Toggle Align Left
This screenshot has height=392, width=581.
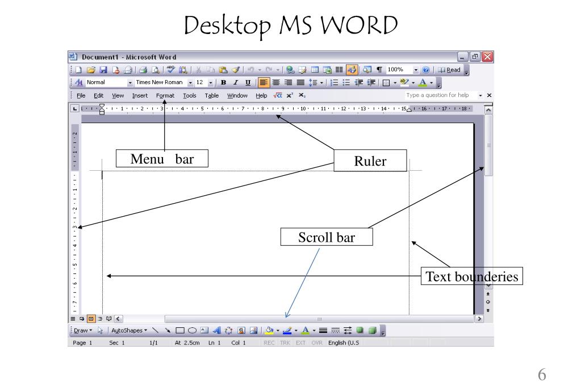click(264, 82)
